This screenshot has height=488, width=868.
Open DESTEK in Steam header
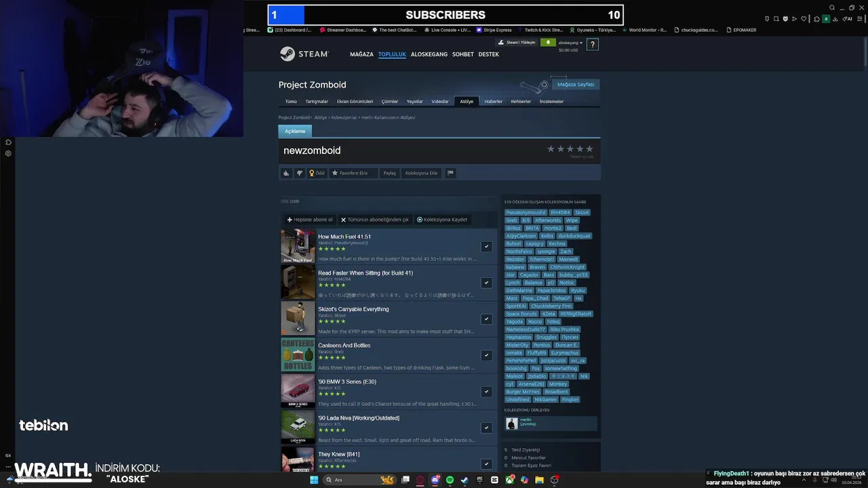point(489,54)
